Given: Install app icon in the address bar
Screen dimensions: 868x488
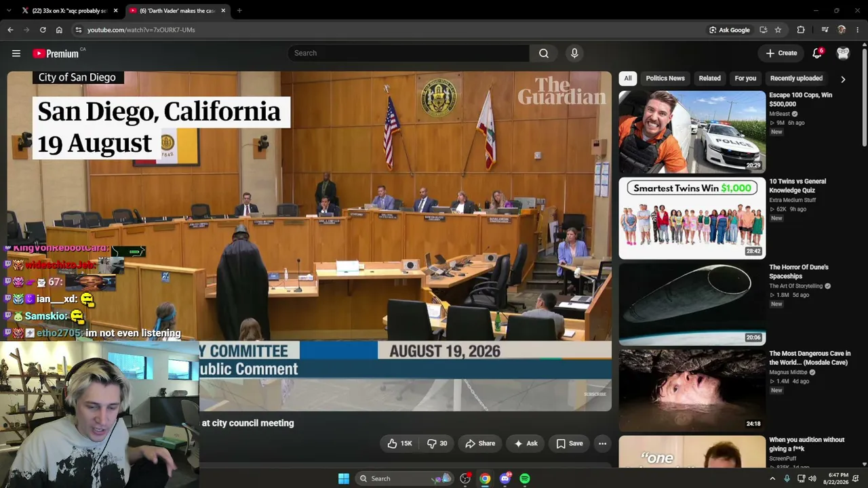Looking at the screenshot, I should tap(764, 30).
